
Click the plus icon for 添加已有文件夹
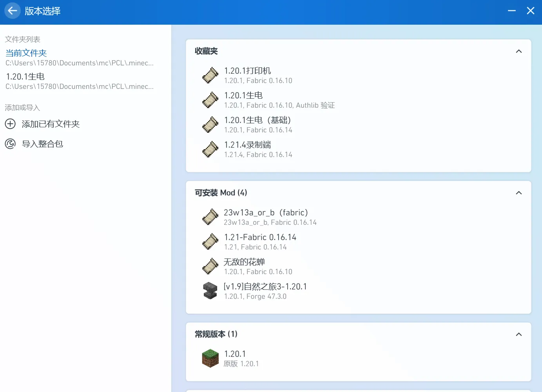pyautogui.click(x=10, y=124)
